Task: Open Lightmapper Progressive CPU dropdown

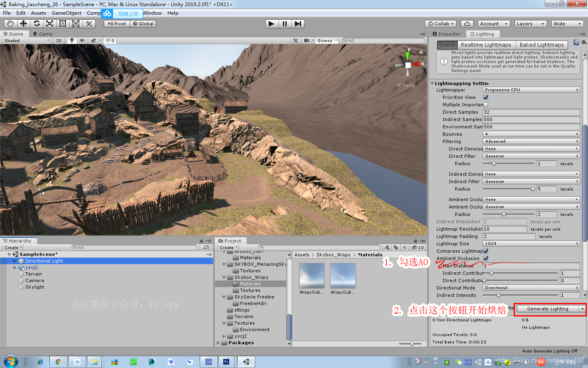Action: [531, 90]
